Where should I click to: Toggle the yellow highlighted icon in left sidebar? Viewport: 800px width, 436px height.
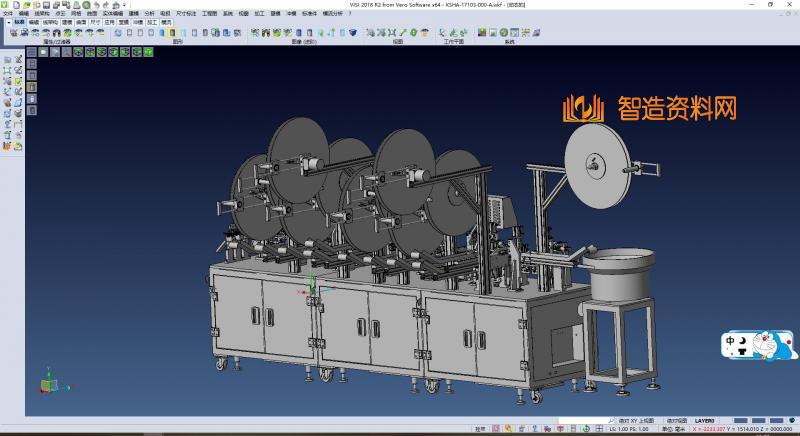31,87
